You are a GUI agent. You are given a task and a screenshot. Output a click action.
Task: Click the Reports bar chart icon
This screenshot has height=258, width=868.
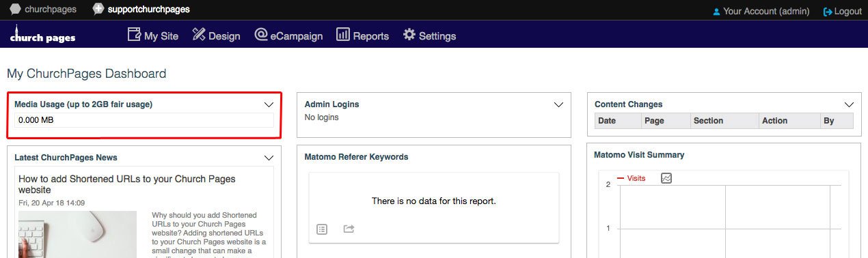(x=343, y=35)
